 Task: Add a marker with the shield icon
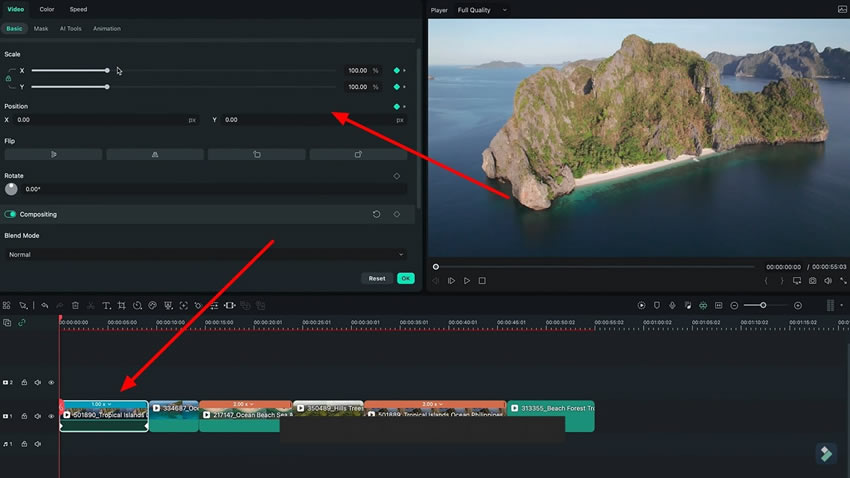click(656, 306)
